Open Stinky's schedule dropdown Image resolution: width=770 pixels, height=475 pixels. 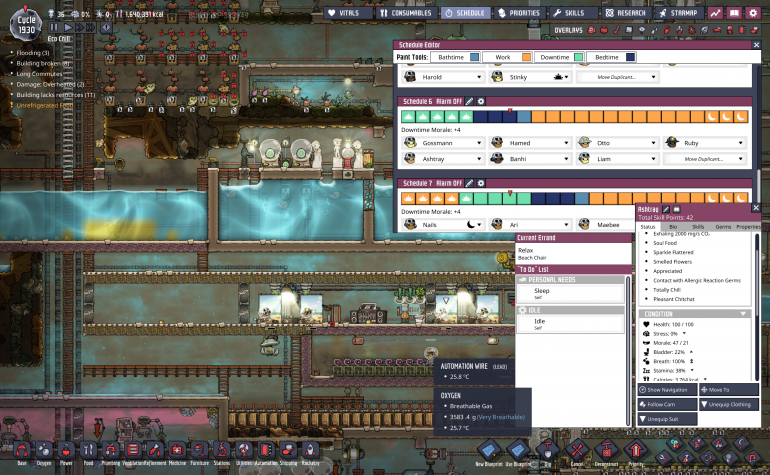click(530, 77)
